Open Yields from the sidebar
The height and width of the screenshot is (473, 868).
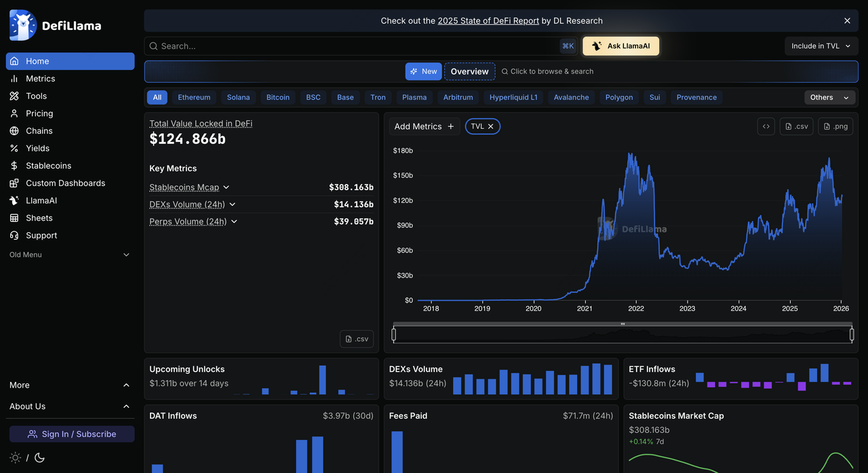click(37, 148)
